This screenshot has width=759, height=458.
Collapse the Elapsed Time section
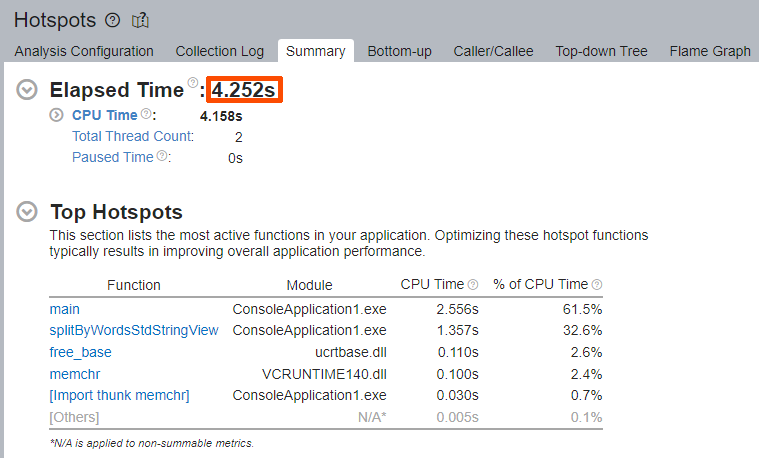coord(28,90)
